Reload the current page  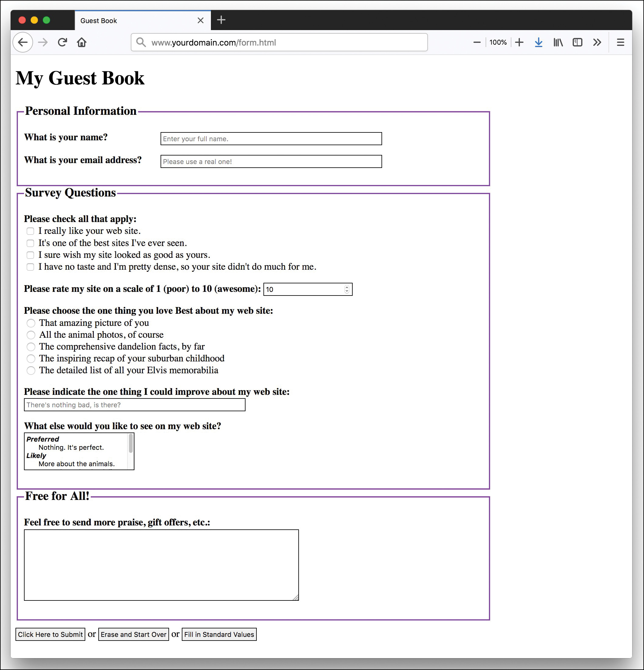tap(63, 42)
